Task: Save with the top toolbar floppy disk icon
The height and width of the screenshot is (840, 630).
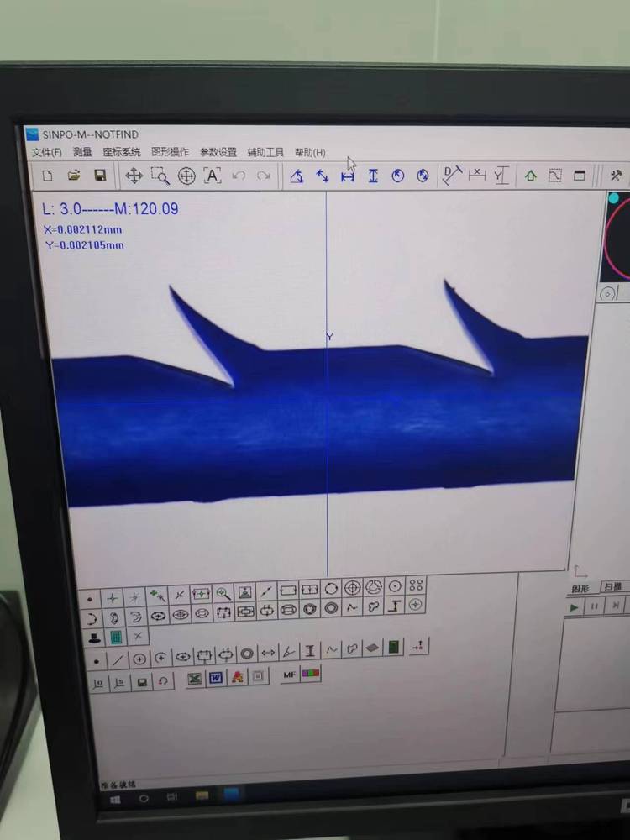Action: (x=100, y=176)
